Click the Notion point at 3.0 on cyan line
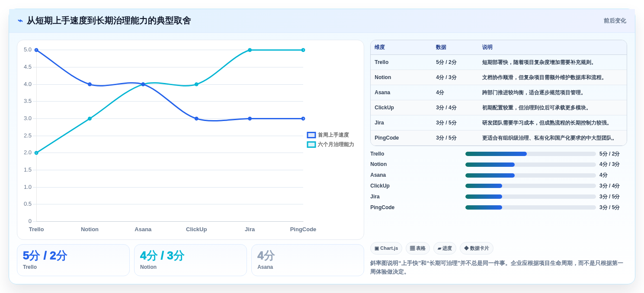The image size is (644, 293). tap(90, 118)
